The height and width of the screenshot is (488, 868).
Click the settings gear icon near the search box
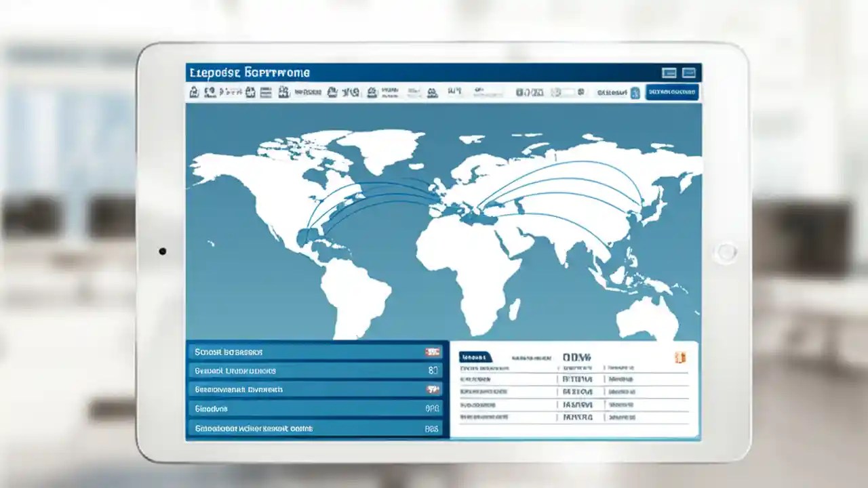click(580, 91)
